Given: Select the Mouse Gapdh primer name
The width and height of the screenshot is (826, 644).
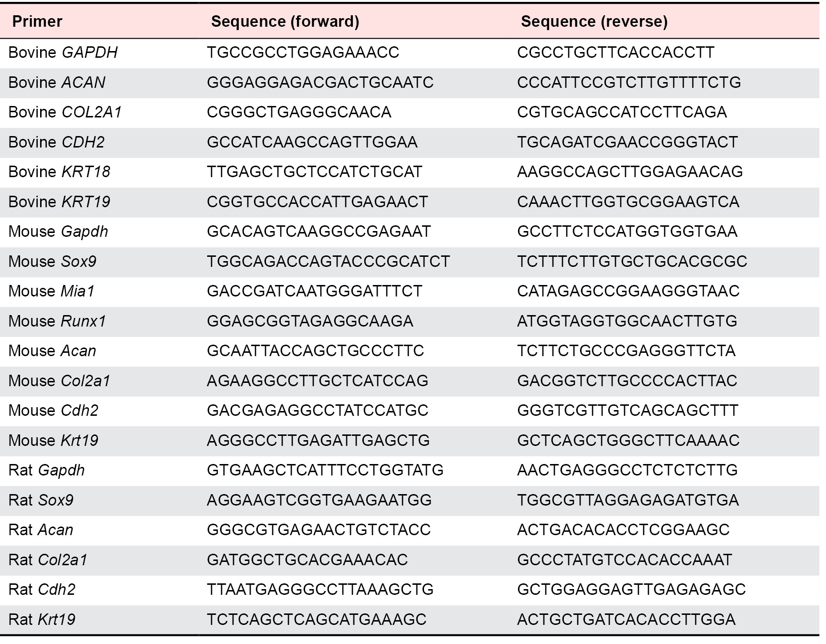Looking at the screenshot, I should [58, 232].
